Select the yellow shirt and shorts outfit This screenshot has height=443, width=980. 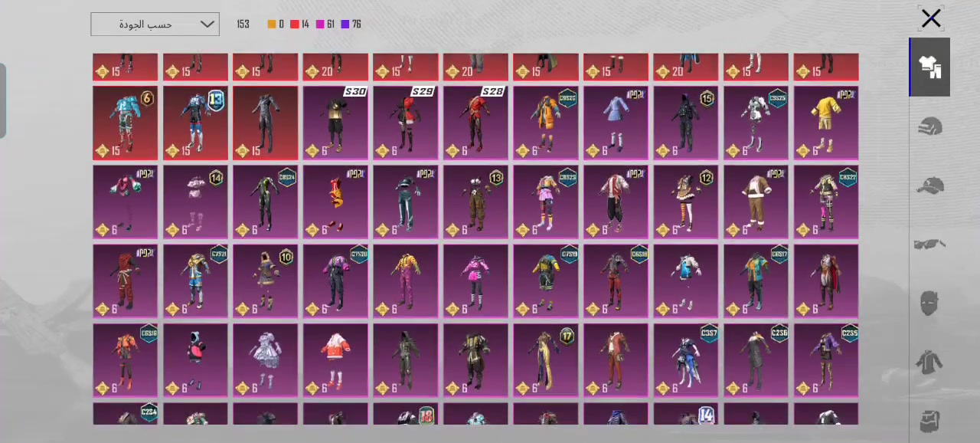826,123
